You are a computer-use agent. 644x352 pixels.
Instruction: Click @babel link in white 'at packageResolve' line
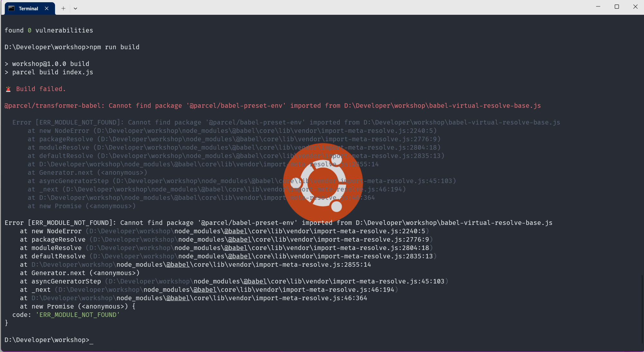[240, 239]
